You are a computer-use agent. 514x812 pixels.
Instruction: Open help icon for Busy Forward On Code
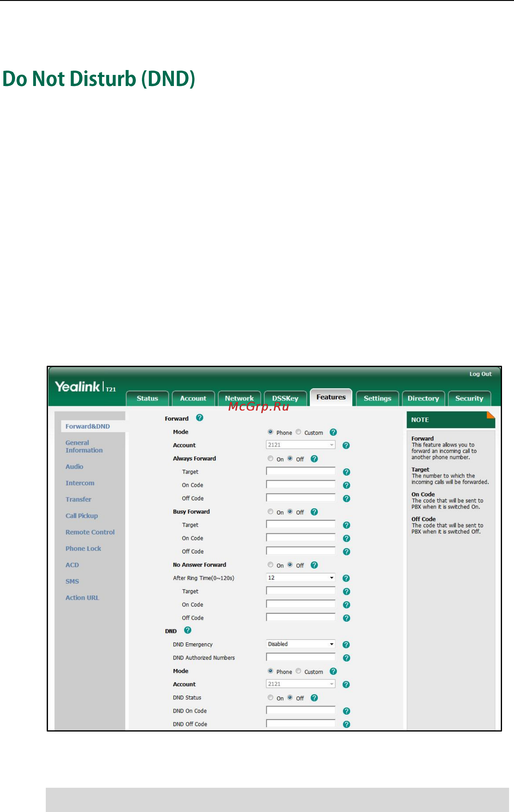pos(346,538)
